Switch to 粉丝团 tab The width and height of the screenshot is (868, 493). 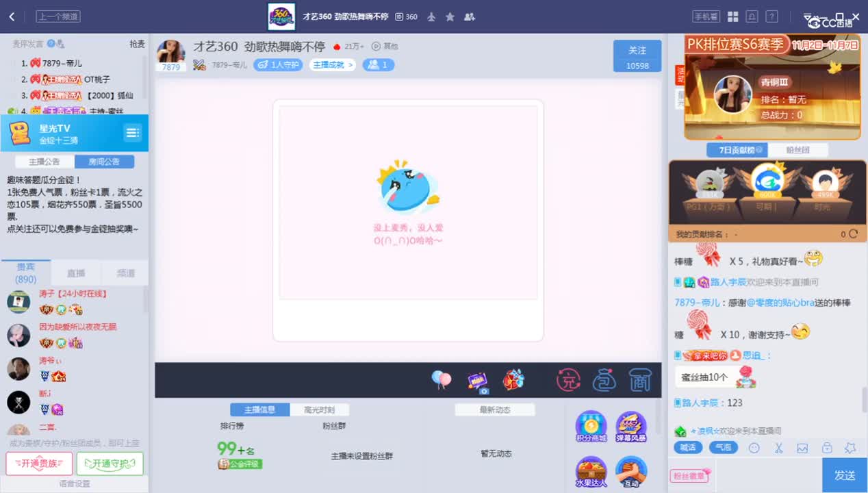[797, 150]
